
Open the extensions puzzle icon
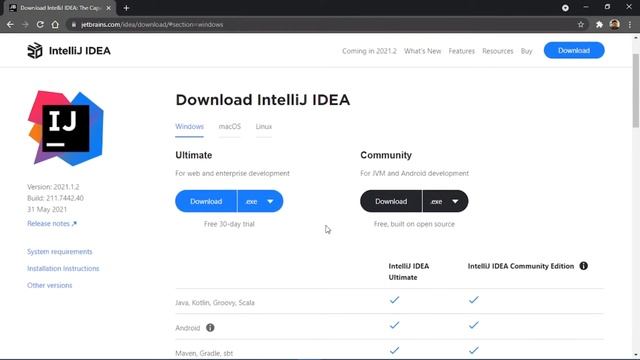[599, 24]
